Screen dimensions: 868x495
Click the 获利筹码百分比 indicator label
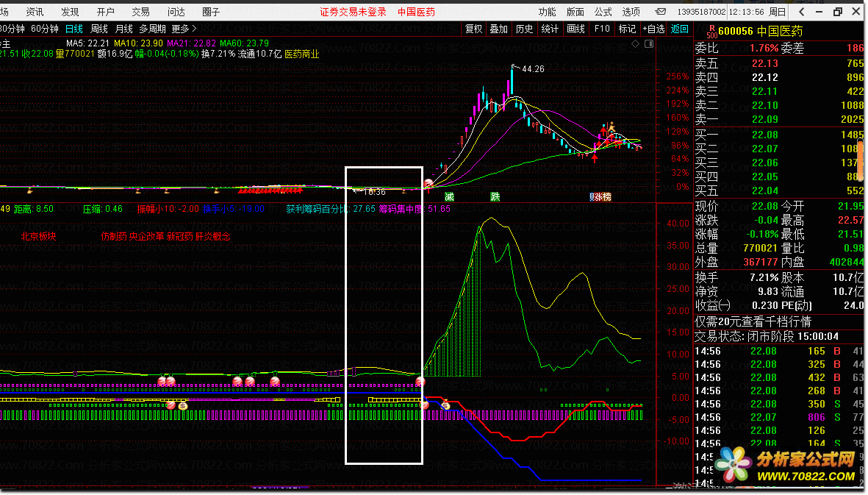click(331, 209)
